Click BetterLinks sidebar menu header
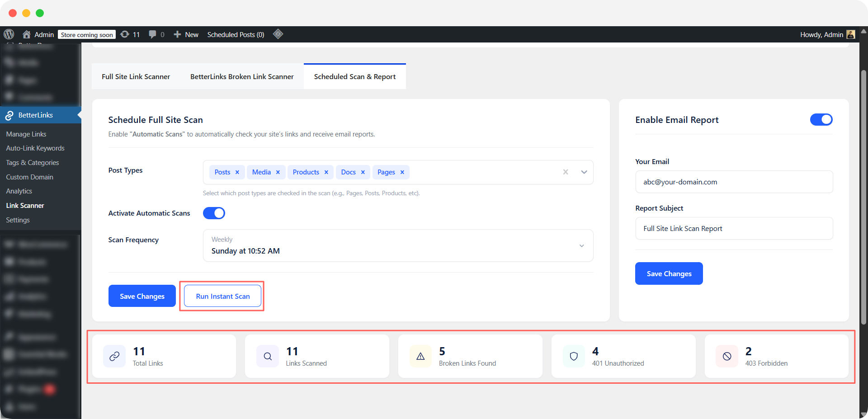The height and width of the screenshot is (419, 868). click(x=41, y=115)
